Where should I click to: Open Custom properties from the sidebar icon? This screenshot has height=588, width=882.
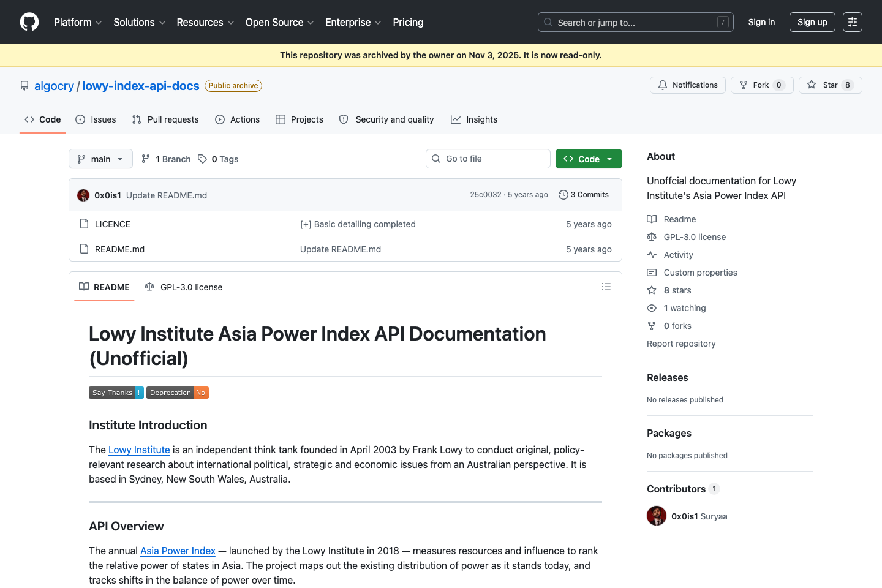tap(651, 272)
